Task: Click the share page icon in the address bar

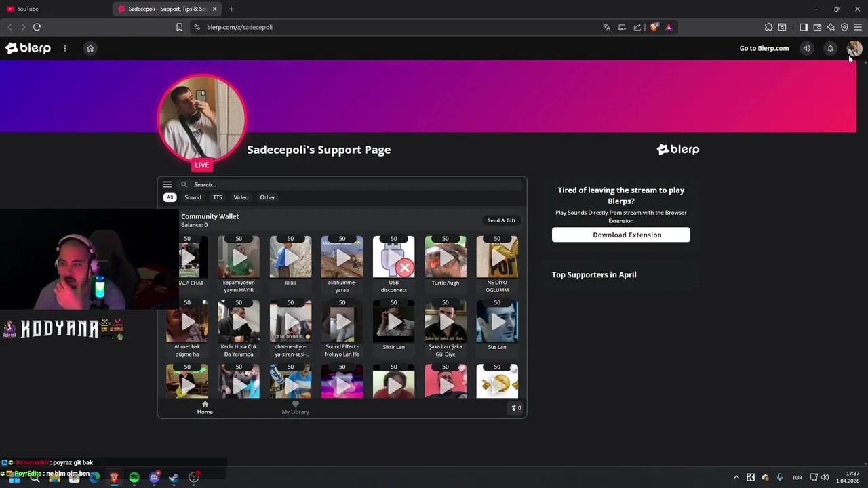Action: coord(637,27)
